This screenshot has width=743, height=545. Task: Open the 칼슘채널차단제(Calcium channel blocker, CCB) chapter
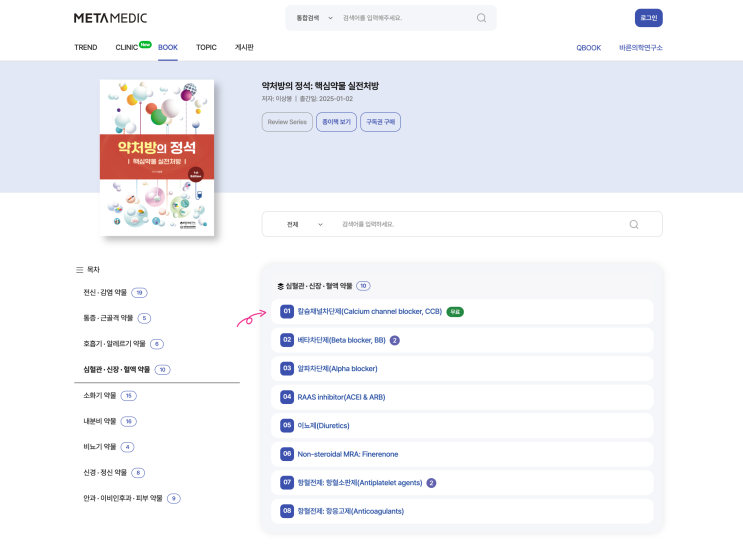462,311
